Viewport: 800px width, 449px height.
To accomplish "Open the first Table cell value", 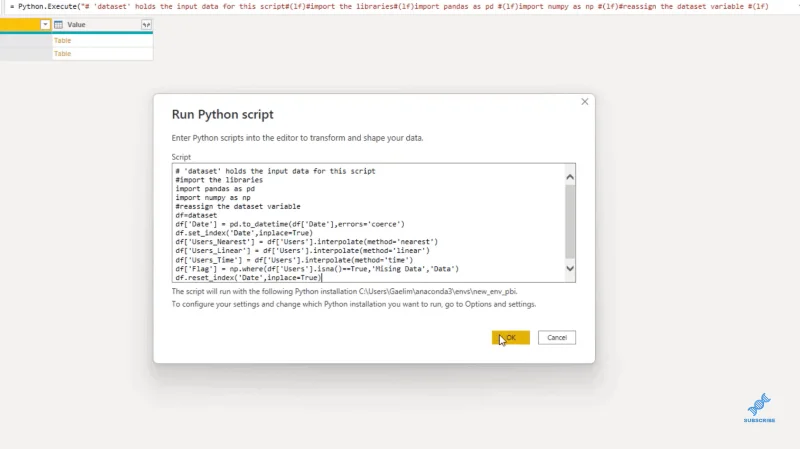I will tap(63, 40).
